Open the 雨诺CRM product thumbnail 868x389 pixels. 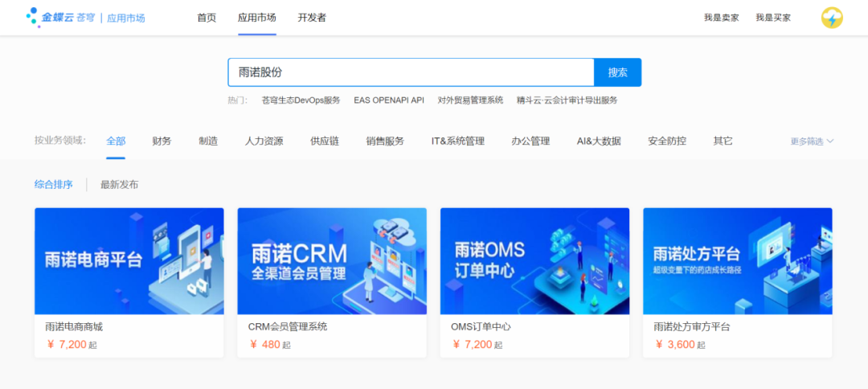coord(332,261)
